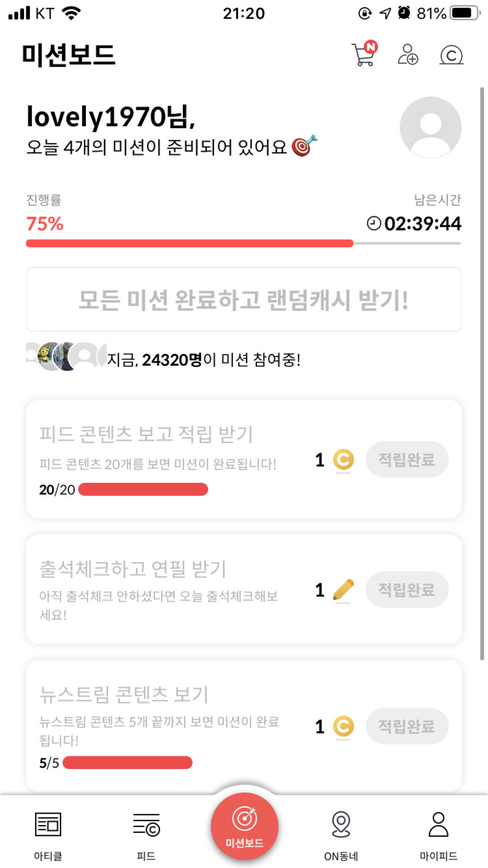Open the 아티클 tab
This screenshot has width=488, height=868.
(48, 834)
